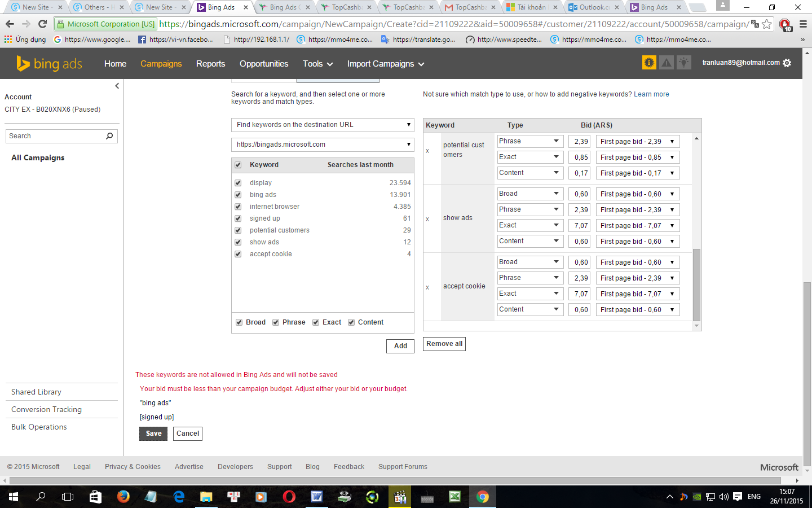This screenshot has width=812, height=508.
Task: Click the magnifier icon in campaign search
Action: point(109,136)
